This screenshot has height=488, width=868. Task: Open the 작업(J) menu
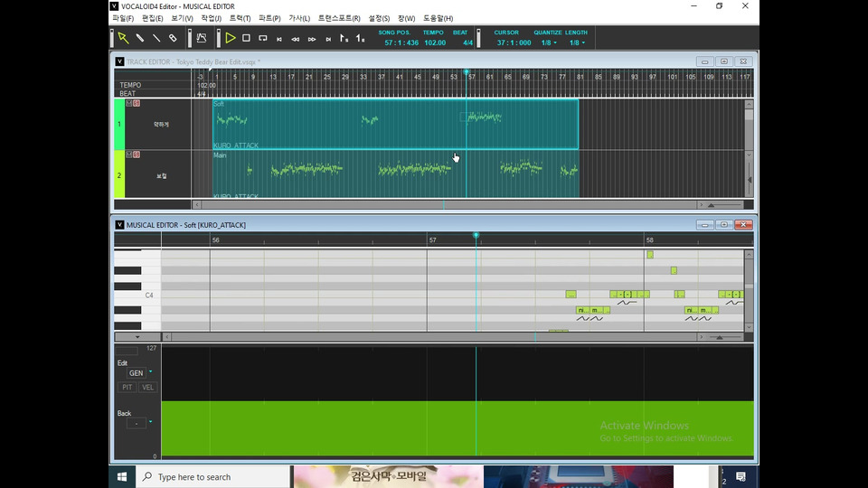coord(211,18)
